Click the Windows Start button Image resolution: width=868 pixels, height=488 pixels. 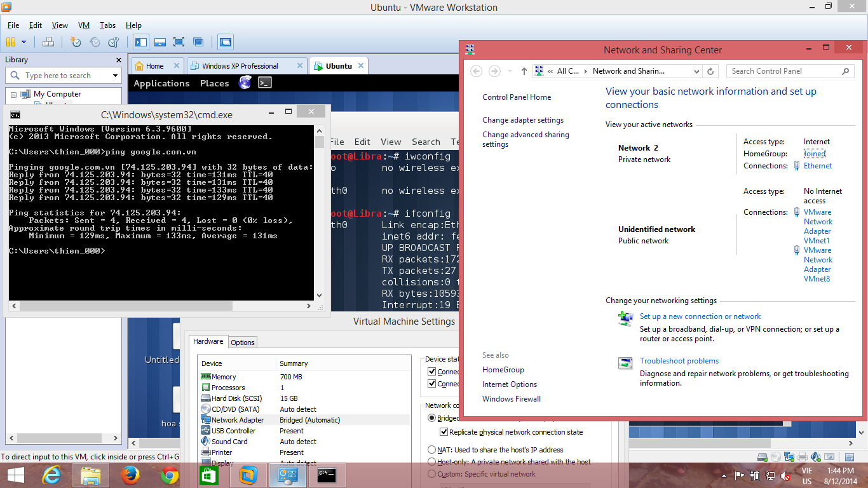click(16, 475)
